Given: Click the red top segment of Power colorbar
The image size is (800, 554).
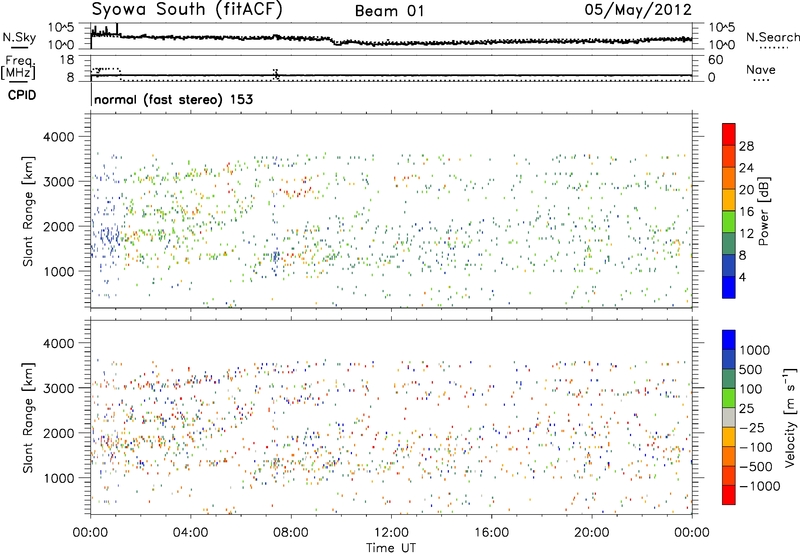Looking at the screenshot, I should [x=729, y=134].
